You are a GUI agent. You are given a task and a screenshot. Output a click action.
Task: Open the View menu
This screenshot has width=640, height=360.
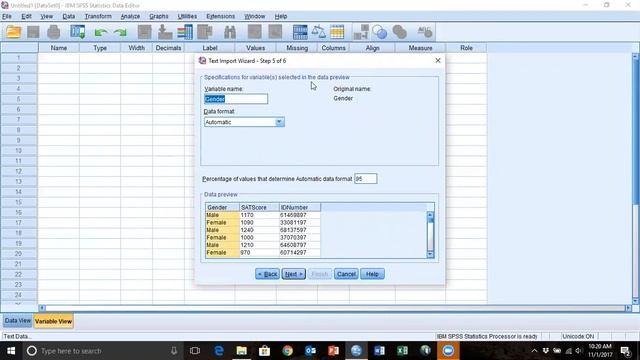(x=47, y=16)
